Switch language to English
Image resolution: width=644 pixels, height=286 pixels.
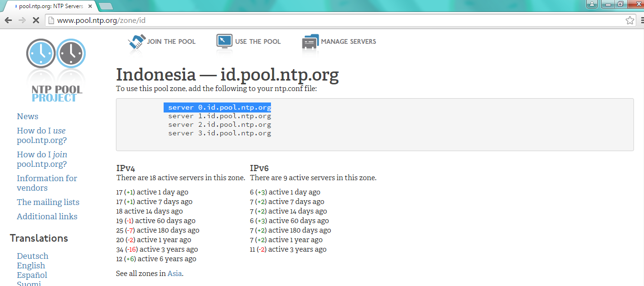coord(31,266)
